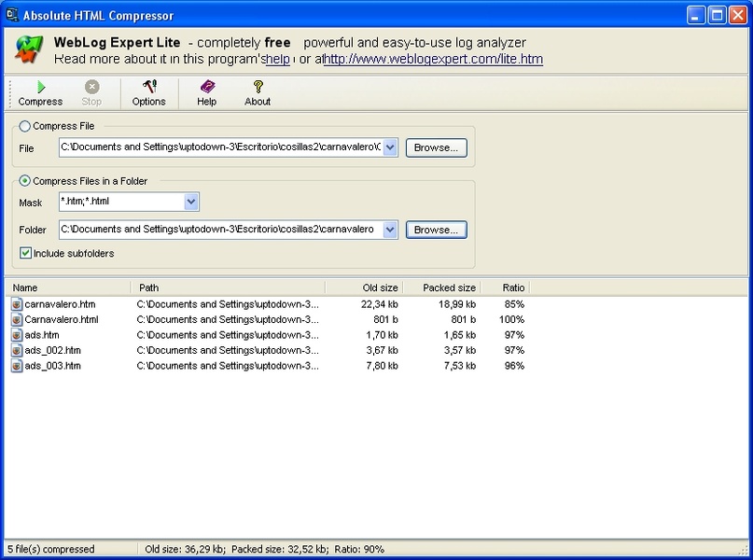Select the ads_002.htm file name
The width and height of the screenshot is (753, 560).
53,350
